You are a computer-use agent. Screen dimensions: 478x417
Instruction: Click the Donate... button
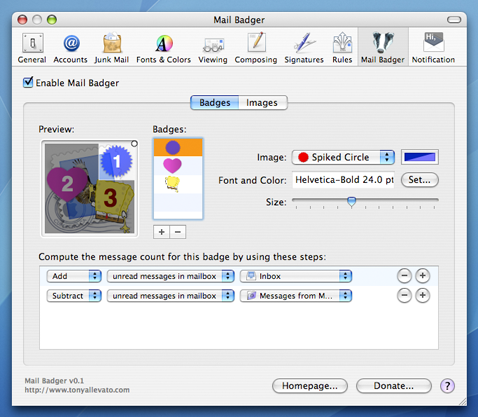point(394,386)
